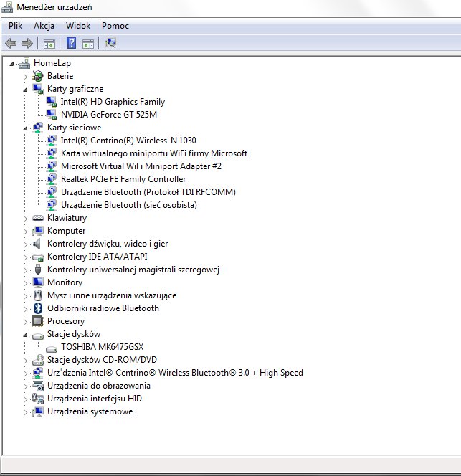Click the Intel Centrino Wireless-N 1030 icon
The image size is (461, 476).
click(52, 141)
